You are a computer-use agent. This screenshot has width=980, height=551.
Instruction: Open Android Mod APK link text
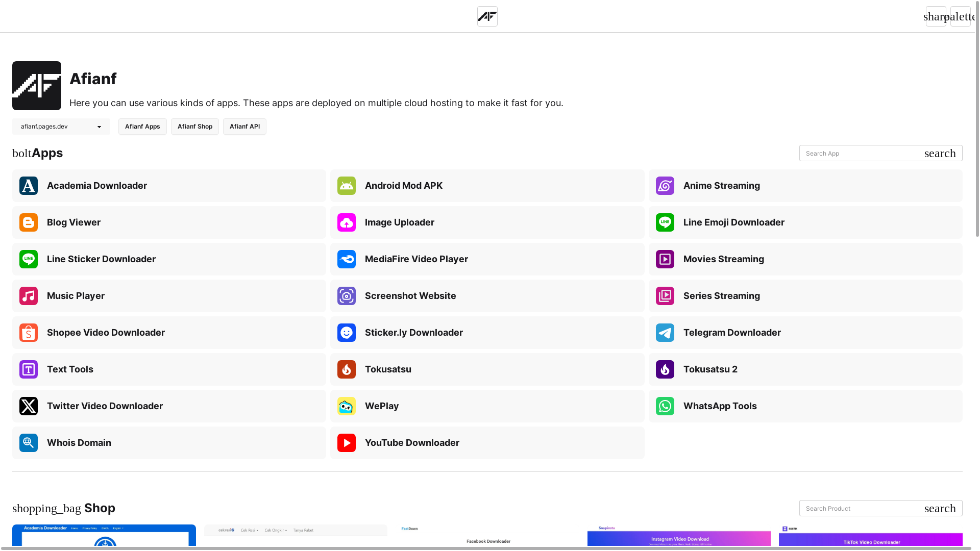404,186
